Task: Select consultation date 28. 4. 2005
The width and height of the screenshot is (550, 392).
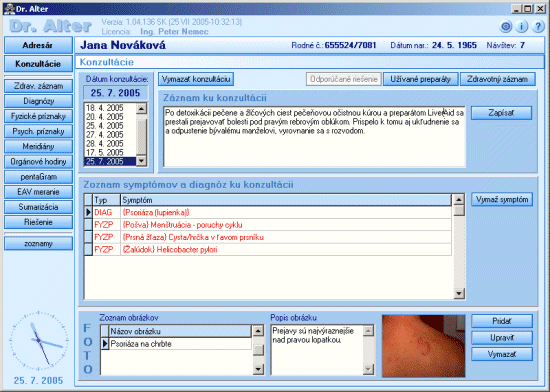Action: click(110, 143)
